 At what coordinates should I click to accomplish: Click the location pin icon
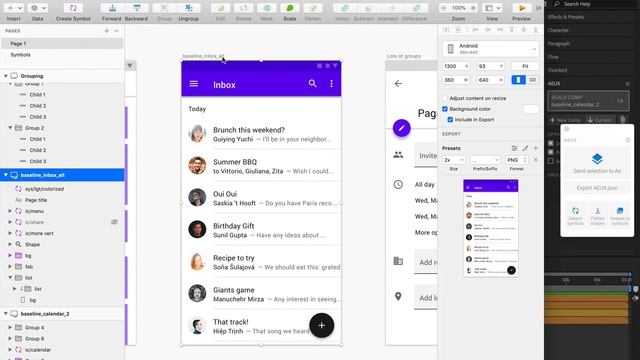[398, 297]
